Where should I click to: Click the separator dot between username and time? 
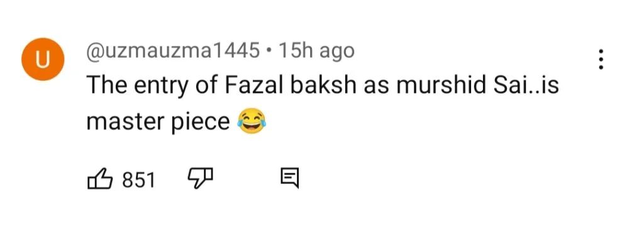coord(269,52)
